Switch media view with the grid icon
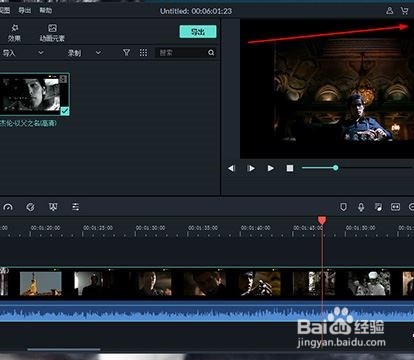Viewport: 414px width, 360px height. 143,52
